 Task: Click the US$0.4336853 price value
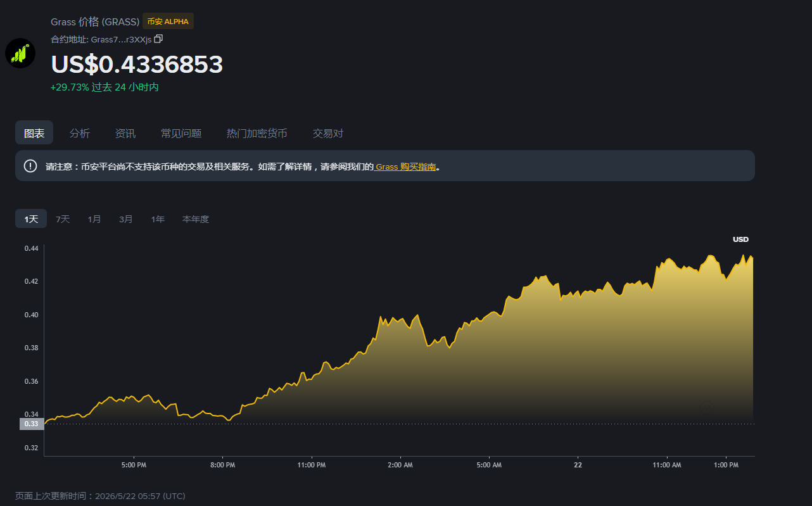coord(137,65)
